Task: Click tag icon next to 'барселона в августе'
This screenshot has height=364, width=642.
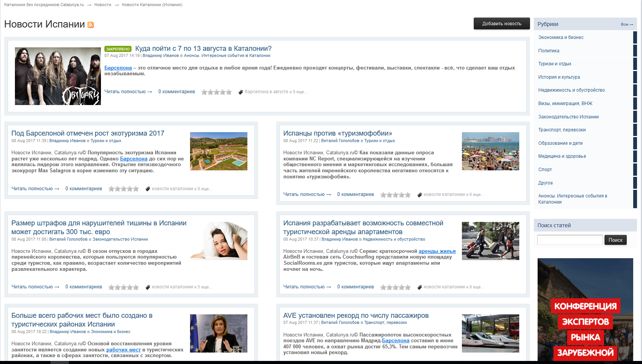Action: click(x=241, y=92)
